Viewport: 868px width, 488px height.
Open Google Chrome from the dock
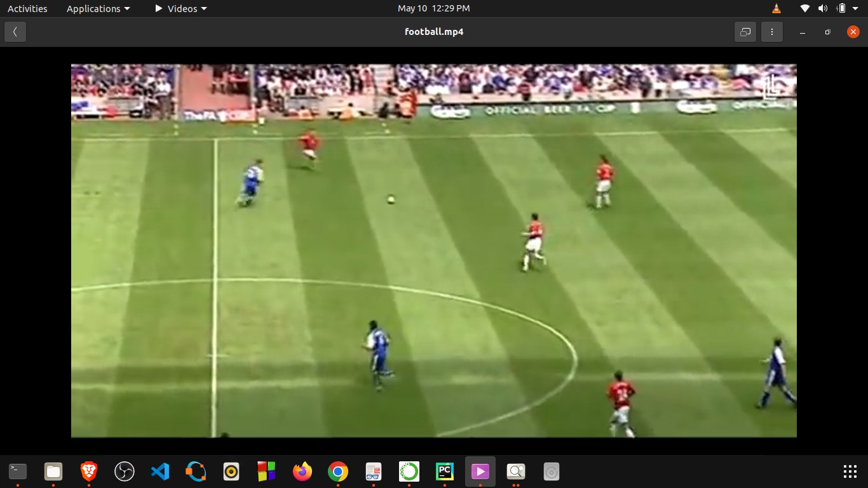pos(337,472)
